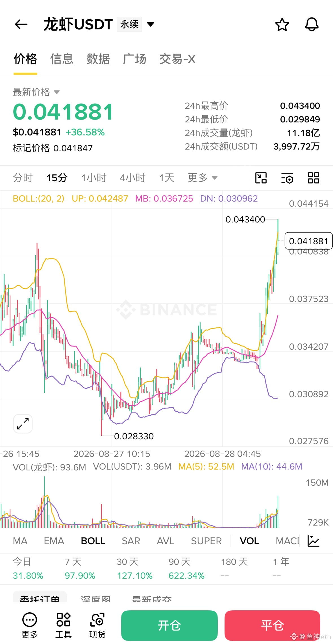Select 15分 chart interval
The height and width of the screenshot is (644, 333).
[x=57, y=178]
